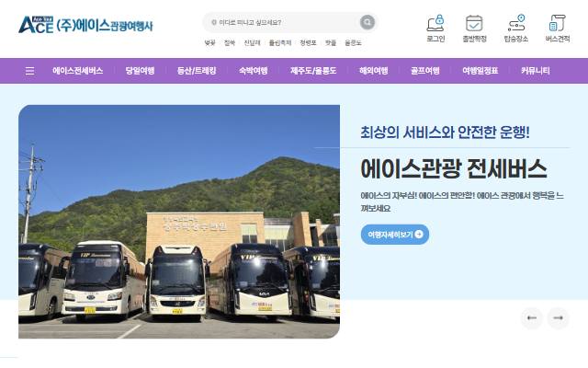The width and height of the screenshot is (588, 368).
Task: Open the 에이스전세버스 menu
Action: tap(77, 71)
